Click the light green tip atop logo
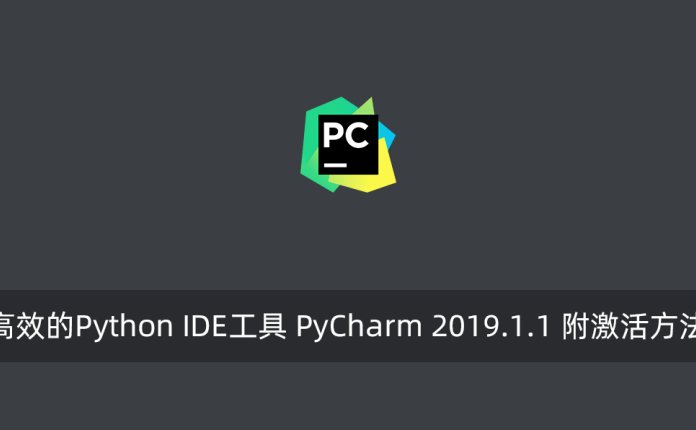Screen dimensions: 696x430 367,107
